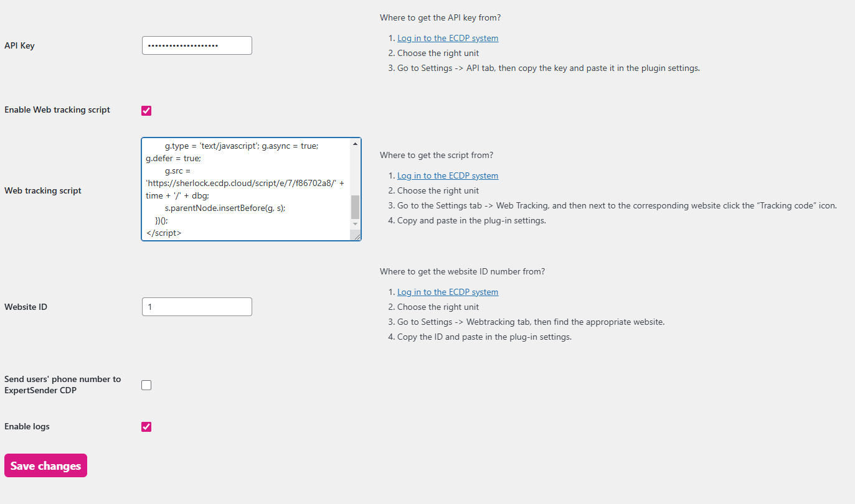Image resolution: width=855 pixels, height=504 pixels.
Task: Check the Send users' phone number option
Action: pyautogui.click(x=146, y=385)
